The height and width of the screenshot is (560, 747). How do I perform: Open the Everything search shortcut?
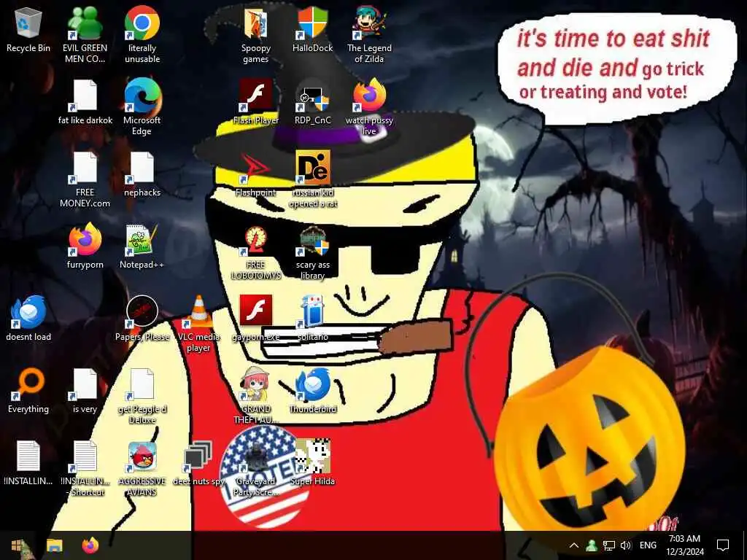(28, 392)
